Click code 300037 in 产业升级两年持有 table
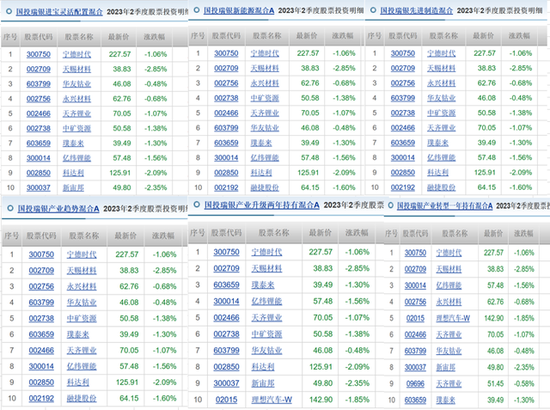Image resolution: width=550 pixels, height=410 pixels. pyautogui.click(x=226, y=383)
